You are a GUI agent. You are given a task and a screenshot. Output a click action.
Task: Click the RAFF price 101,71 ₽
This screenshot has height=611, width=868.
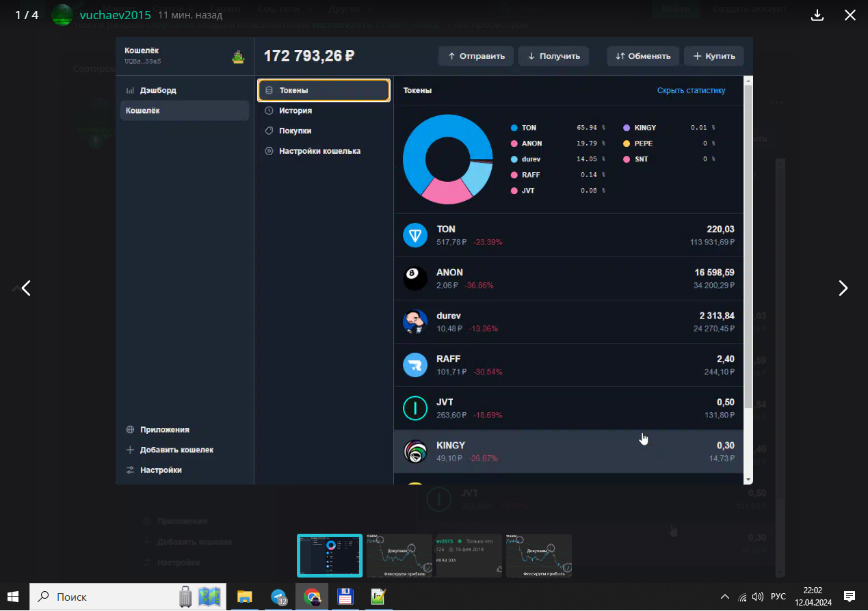[451, 372]
